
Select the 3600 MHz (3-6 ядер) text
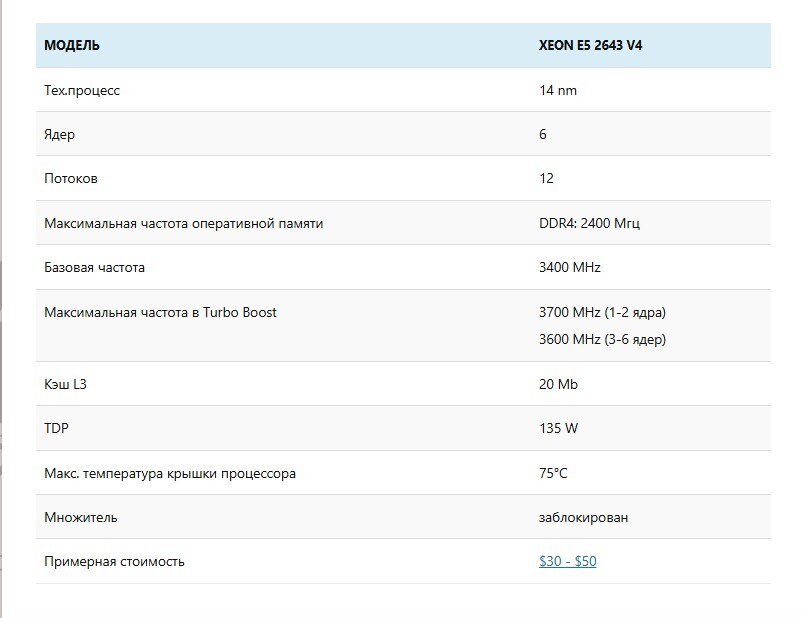[x=602, y=339]
